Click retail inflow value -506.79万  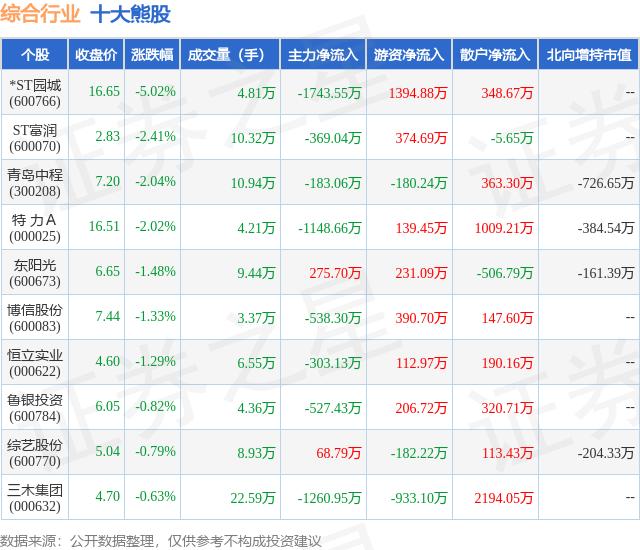point(505,273)
